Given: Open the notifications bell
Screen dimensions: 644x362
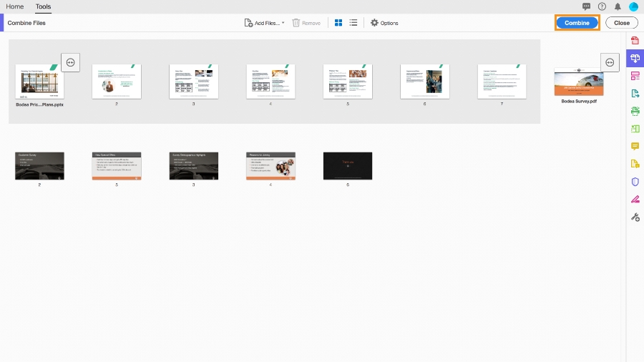Looking at the screenshot, I should tap(618, 6).
